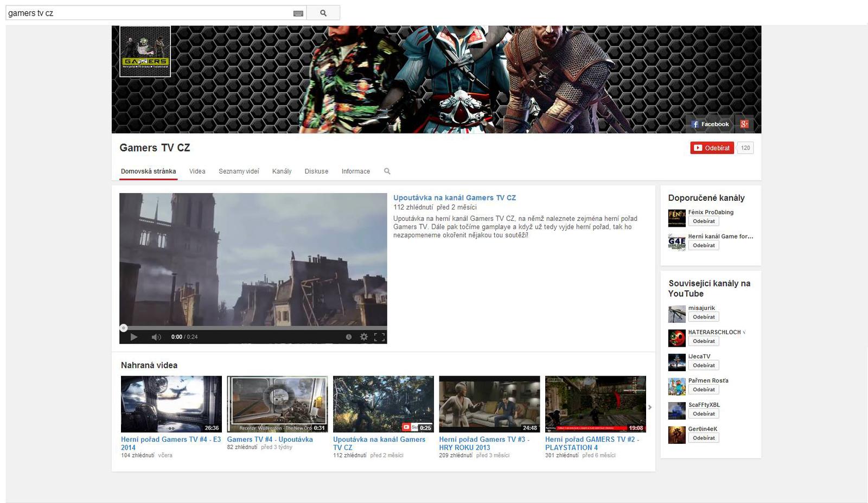
Task: Open Upoutávka na kanál Gamers TV CZ title link
Action: click(454, 198)
